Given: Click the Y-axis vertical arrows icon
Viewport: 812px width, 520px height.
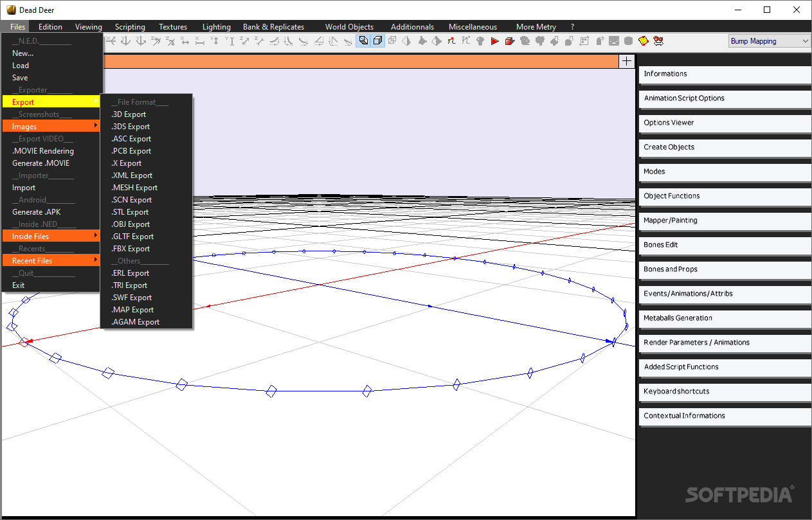Looking at the screenshot, I should tap(214, 40).
